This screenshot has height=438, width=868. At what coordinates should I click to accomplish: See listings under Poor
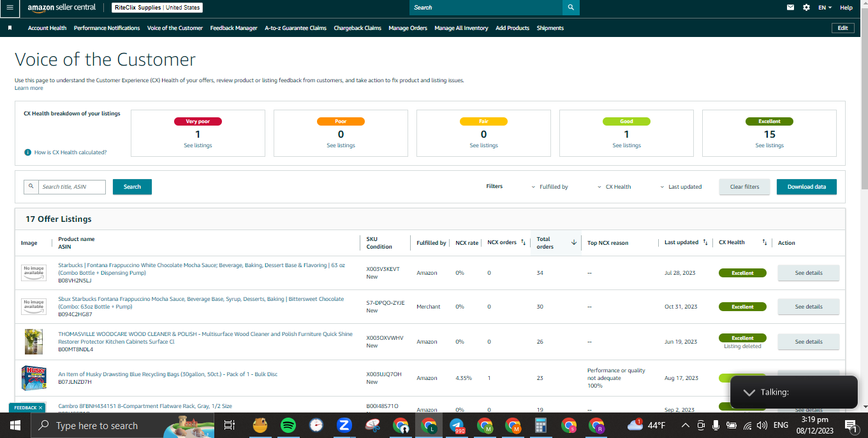341,145
